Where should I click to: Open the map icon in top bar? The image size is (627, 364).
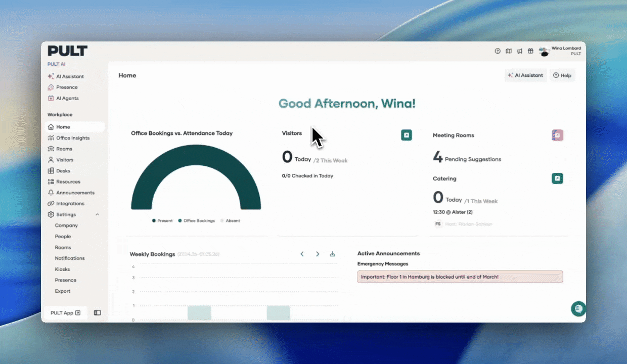[509, 51]
